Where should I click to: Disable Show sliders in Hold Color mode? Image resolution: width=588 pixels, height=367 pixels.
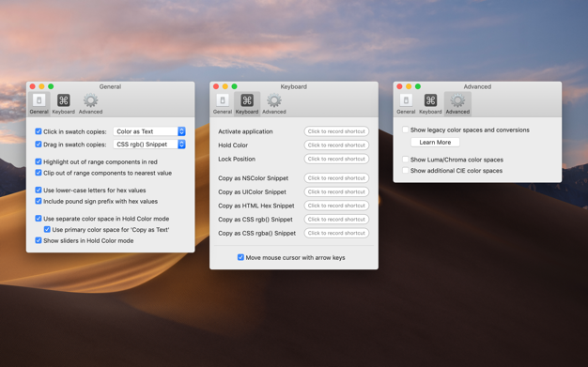coord(39,240)
